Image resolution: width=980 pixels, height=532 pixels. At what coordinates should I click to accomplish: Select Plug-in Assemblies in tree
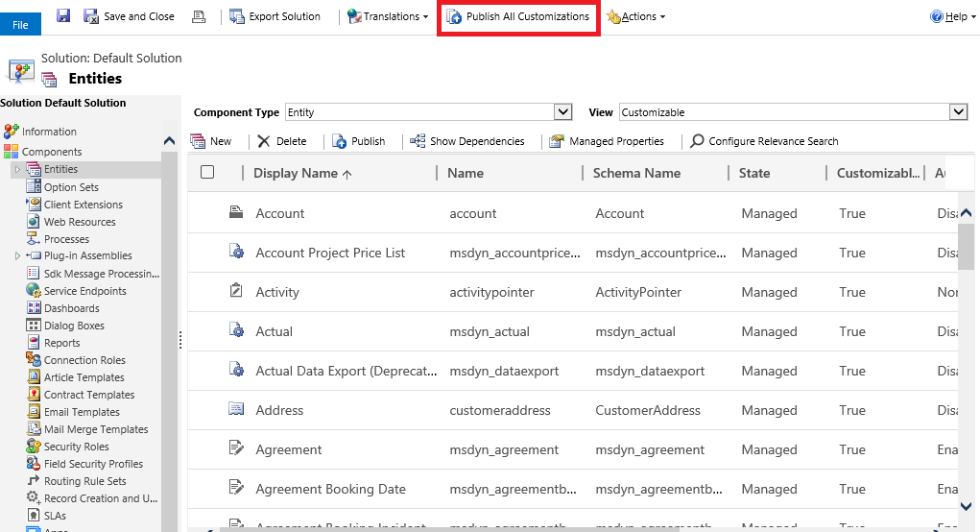[x=87, y=255]
